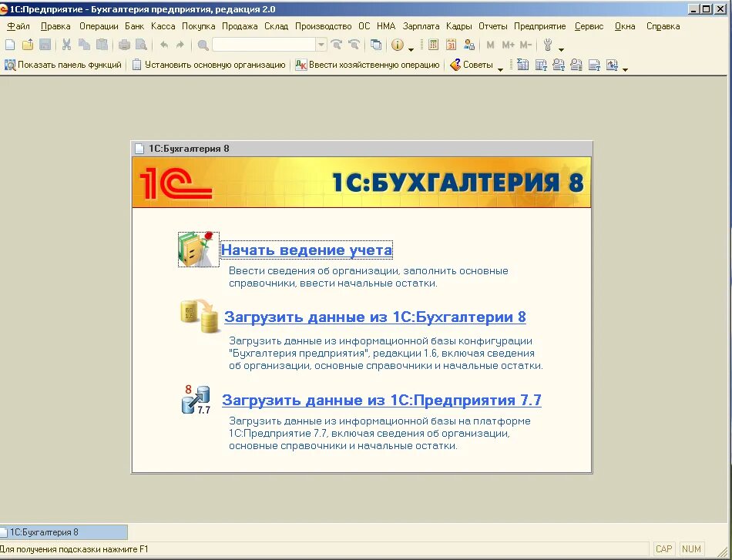This screenshot has height=560, width=732.
Task: Click into the toolbar search field
Action: pyautogui.click(x=264, y=45)
